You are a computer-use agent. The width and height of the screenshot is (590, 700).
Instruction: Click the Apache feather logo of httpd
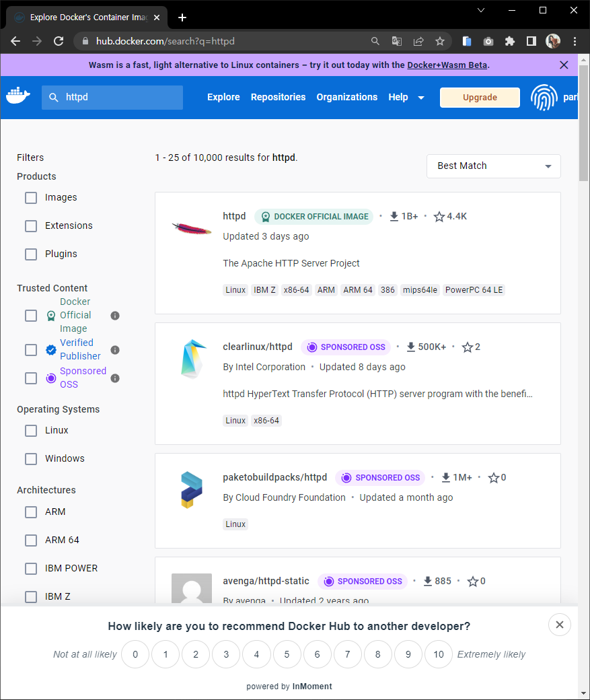pos(192,229)
